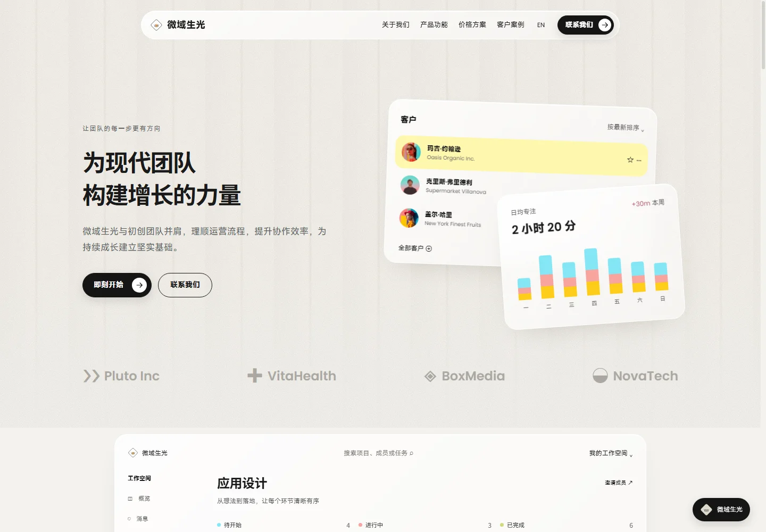Click the blue segment of the 四 bar

(x=592, y=260)
